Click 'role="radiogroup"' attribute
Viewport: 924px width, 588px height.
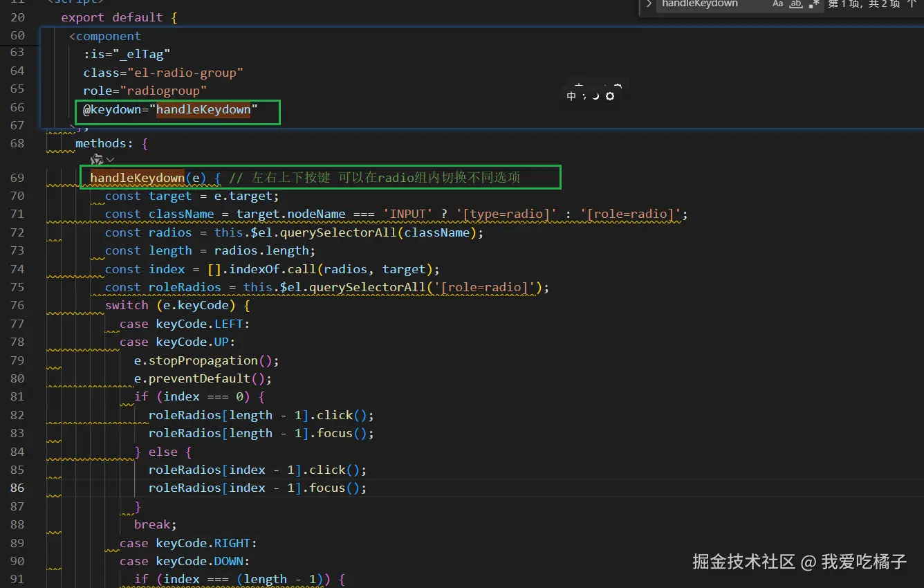pyautogui.click(x=145, y=91)
